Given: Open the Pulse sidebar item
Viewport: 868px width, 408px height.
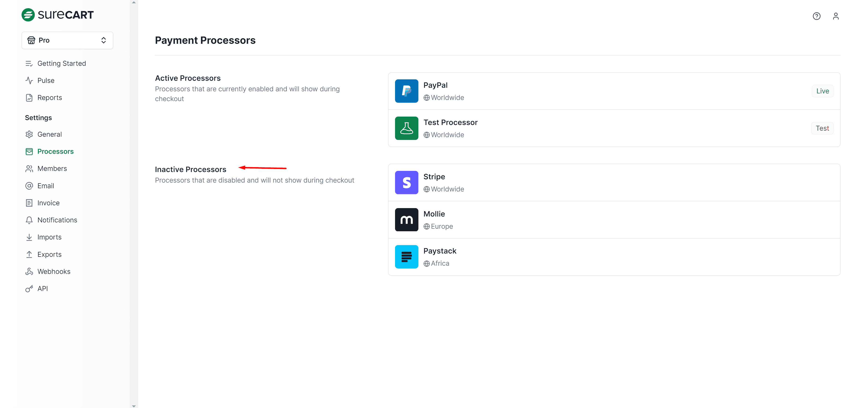Looking at the screenshot, I should [x=45, y=81].
